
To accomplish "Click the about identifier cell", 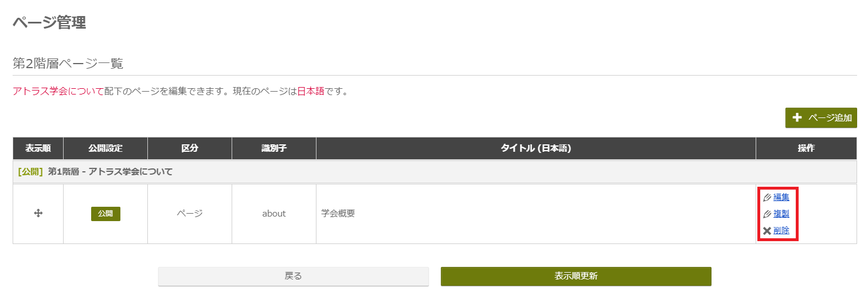I will 274,214.
